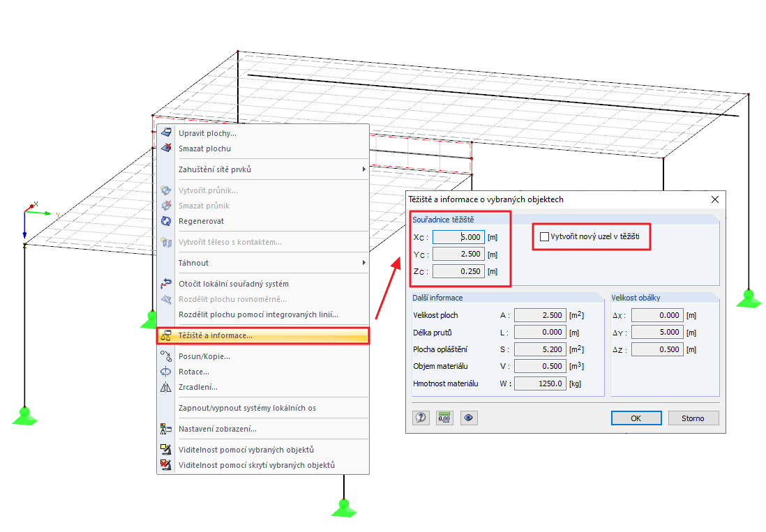Click the Těžiště a informace scales icon
766x532 pixels.
pyautogui.click(x=166, y=336)
